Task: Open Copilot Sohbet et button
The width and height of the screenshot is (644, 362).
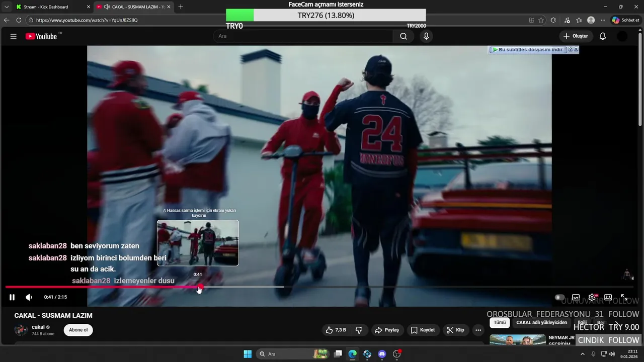Action: click(x=625, y=20)
